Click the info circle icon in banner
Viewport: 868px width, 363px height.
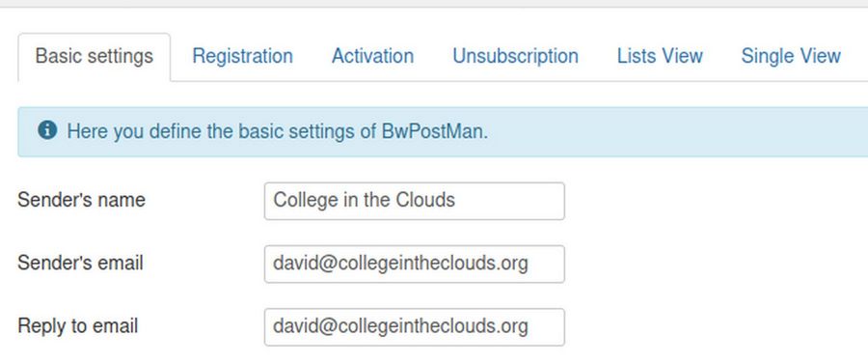point(47,130)
